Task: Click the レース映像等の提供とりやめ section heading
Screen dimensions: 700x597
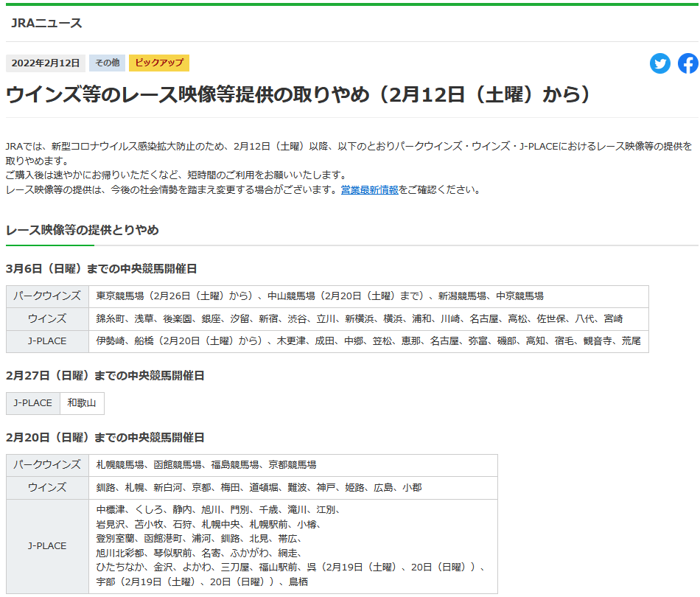Action: coord(82,230)
